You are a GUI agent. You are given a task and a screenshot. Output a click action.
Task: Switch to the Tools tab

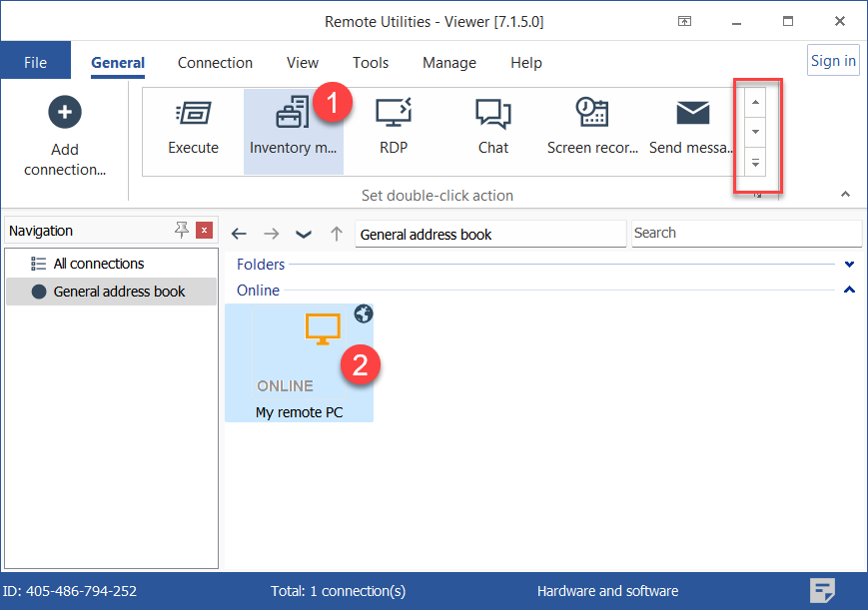pos(370,62)
